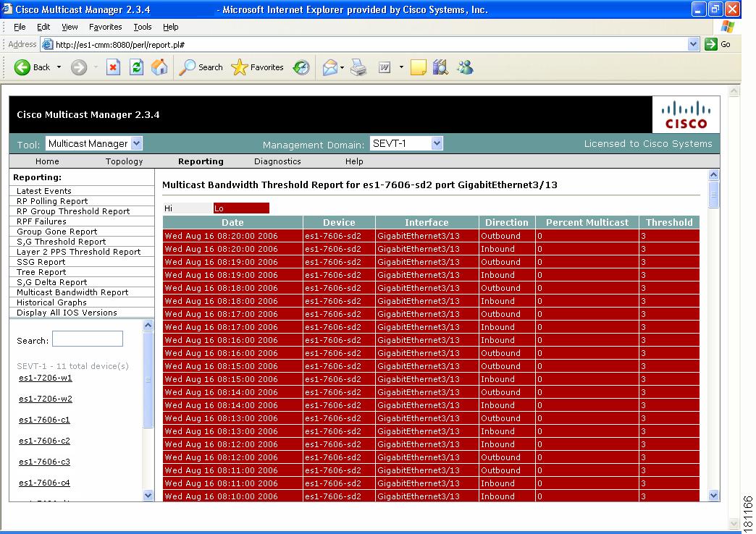
Task: Open the Messenger people icon
Action: coord(466,67)
